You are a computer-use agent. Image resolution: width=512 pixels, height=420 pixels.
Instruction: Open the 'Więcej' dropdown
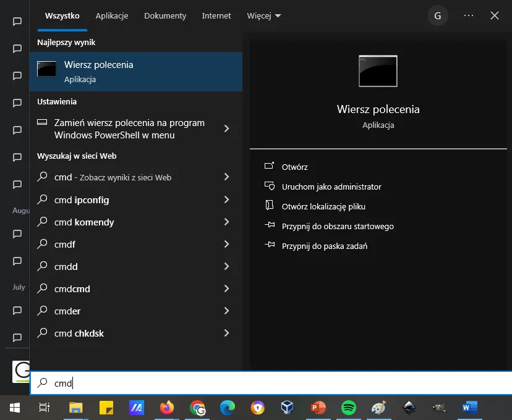[x=264, y=16]
